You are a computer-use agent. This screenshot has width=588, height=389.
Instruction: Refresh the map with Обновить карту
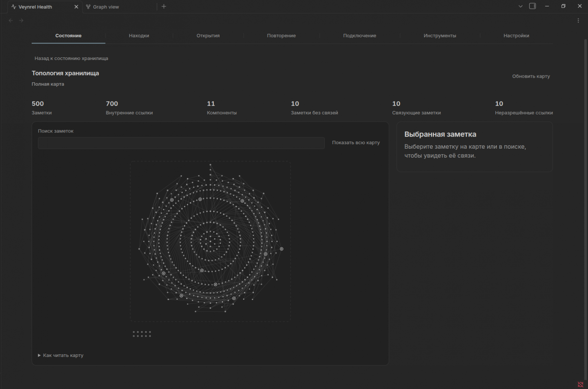point(531,76)
